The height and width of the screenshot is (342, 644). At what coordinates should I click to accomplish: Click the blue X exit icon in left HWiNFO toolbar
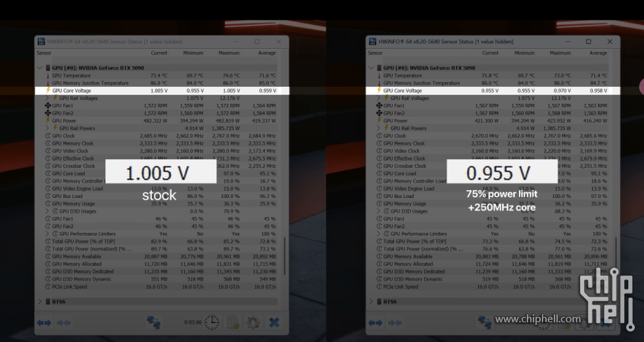coord(274,322)
